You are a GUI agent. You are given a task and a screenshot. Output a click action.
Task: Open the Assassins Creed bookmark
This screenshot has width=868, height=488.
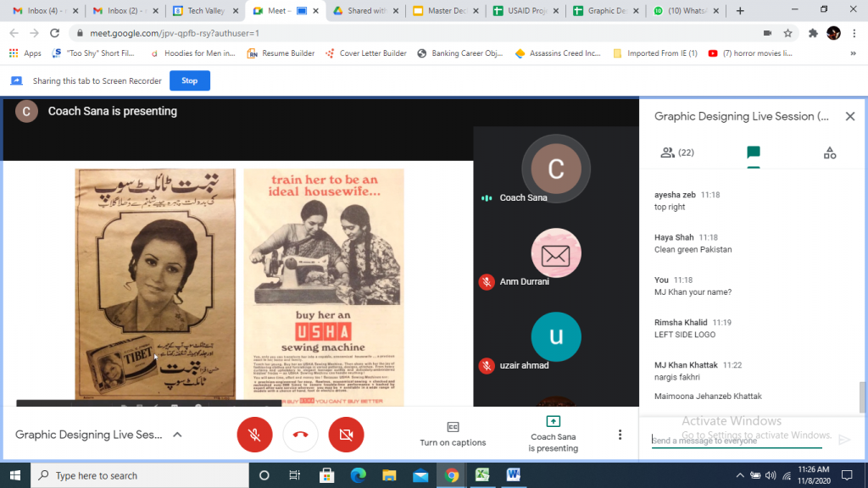pyautogui.click(x=558, y=53)
